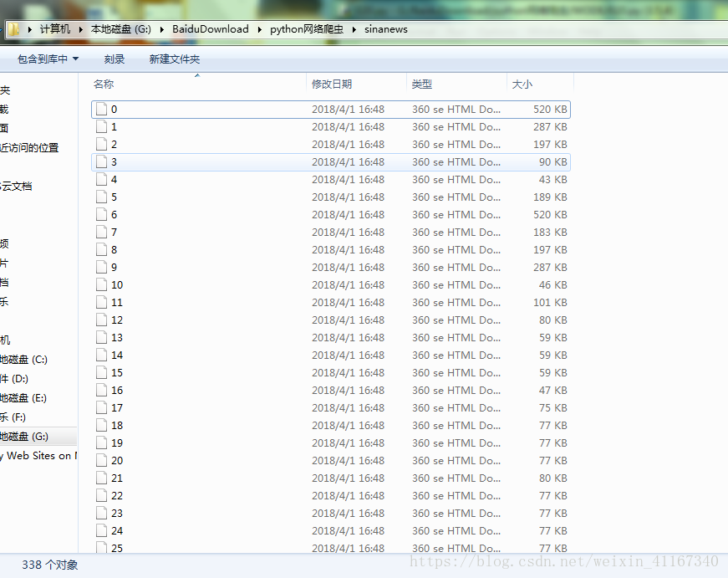
Task: Click sinanews in breadcrumb path
Action: pos(386,29)
